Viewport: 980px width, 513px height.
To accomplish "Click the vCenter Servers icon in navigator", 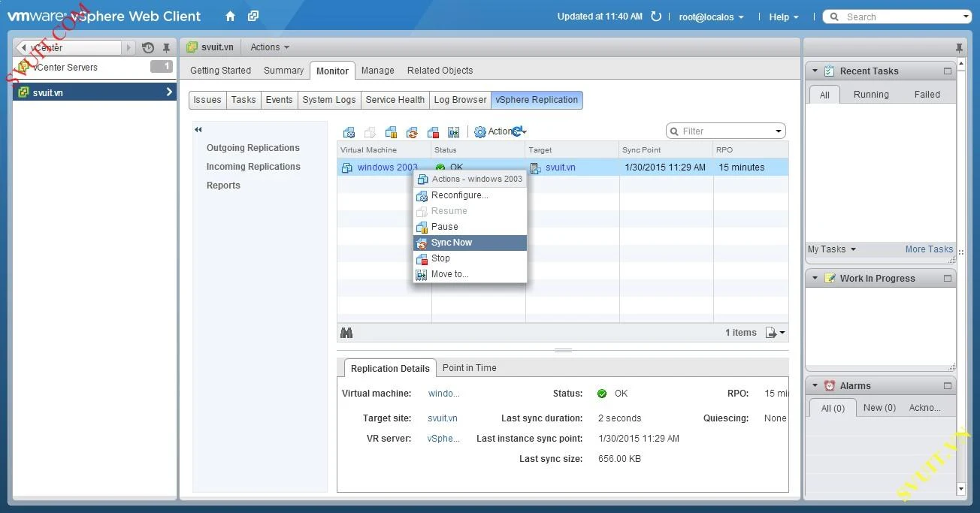I will click(x=24, y=67).
